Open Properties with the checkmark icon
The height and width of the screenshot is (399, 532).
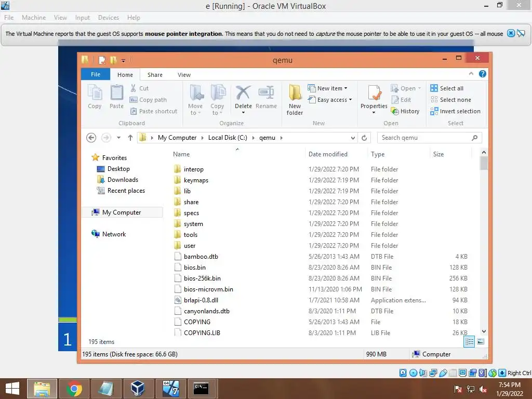click(x=374, y=94)
